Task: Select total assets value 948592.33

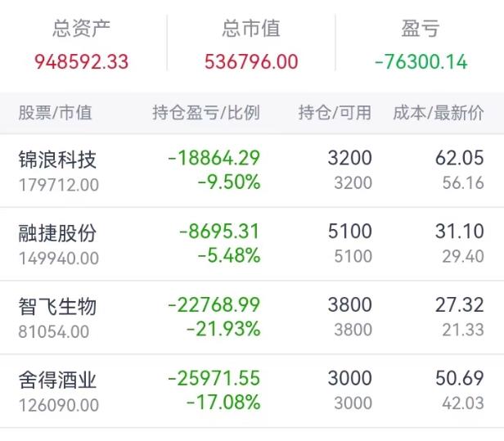Action: click(x=81, y=61)
